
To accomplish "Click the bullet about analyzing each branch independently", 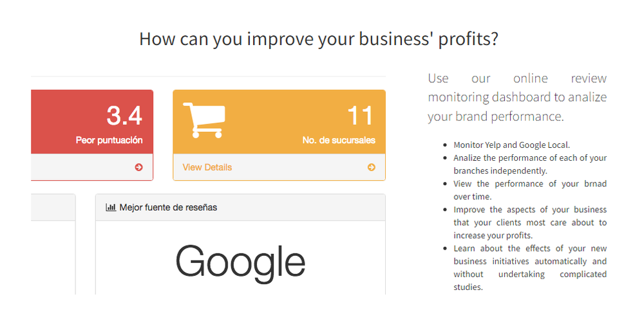I will (530, 164).
